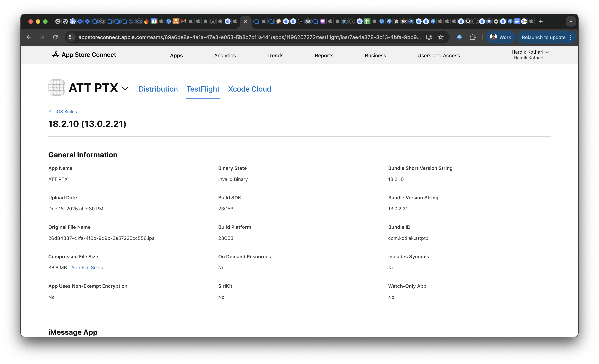Open the Relaunch to update menu dots
This screenshot has height=364, width=599.
(570, 37)
